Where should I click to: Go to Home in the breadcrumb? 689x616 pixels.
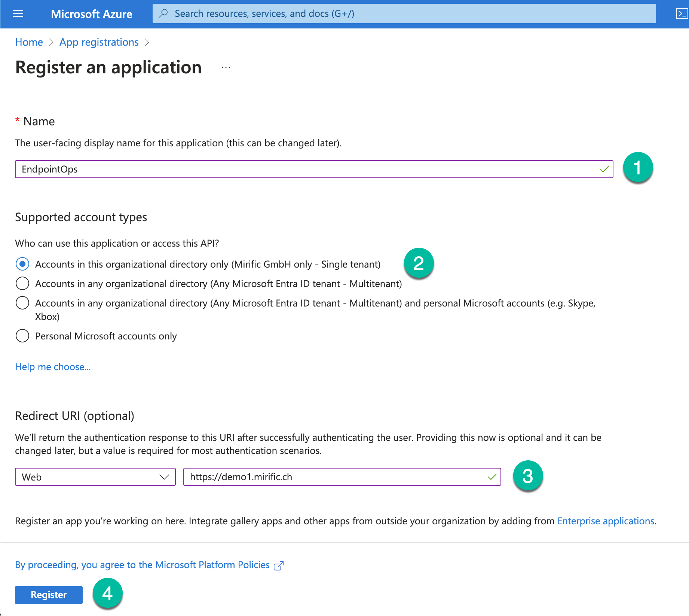(x=29, y=42)
